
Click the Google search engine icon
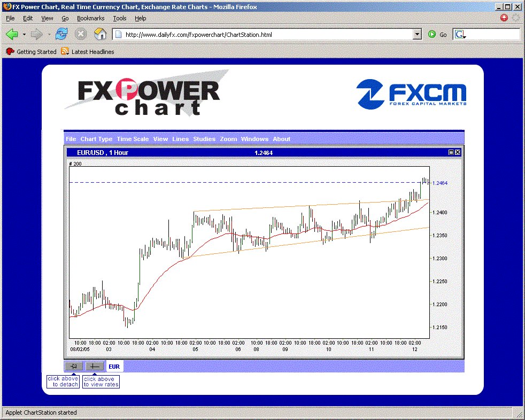point(459,35)
